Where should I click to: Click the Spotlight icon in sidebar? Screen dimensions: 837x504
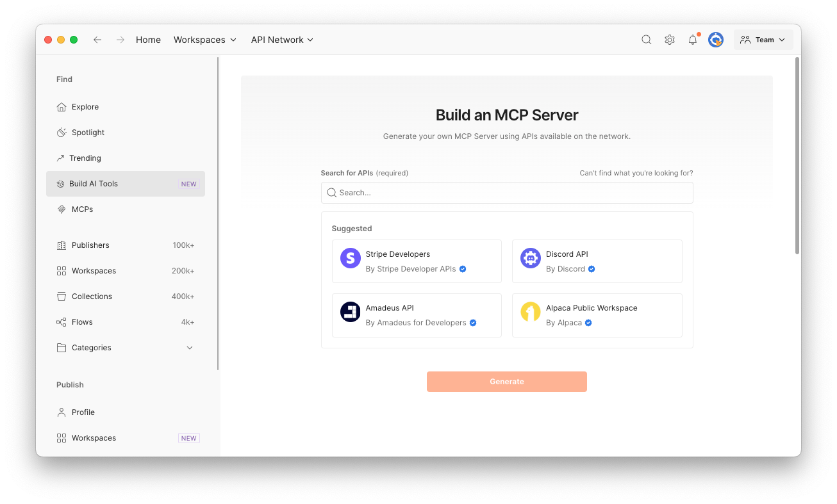click(x=62, y=133)
